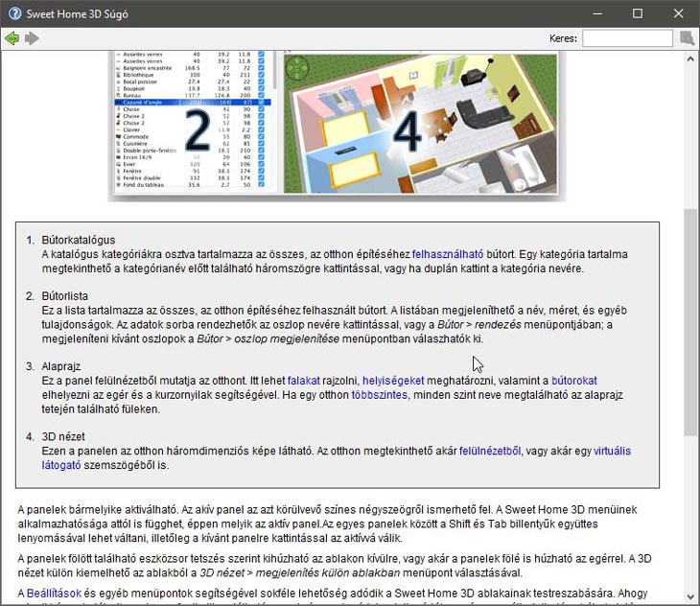Screen dimensions: 700x606
Task: Click the forward navigation arrow
Action: tap(32, 38)
